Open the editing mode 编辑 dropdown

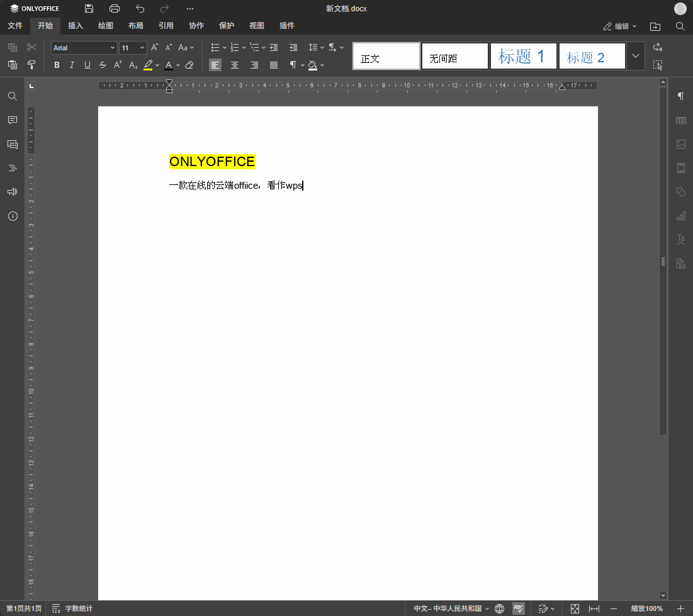tap(619, 26)
